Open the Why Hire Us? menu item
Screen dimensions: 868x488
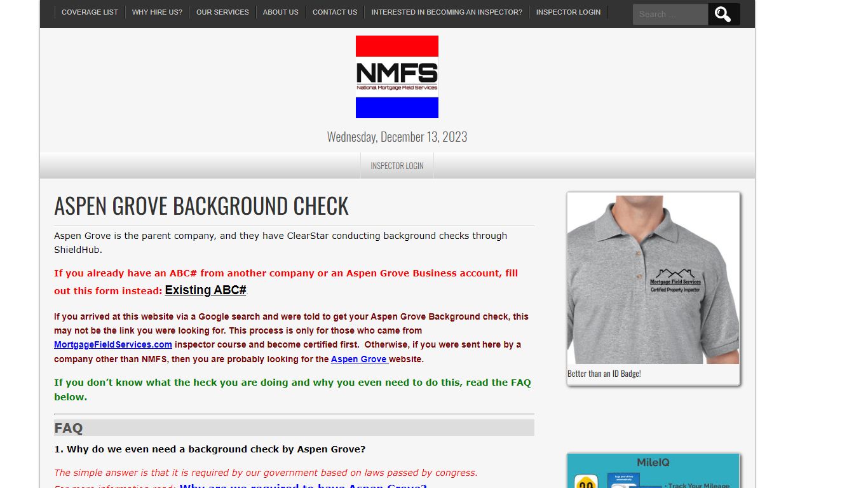[x=157, y=12]
